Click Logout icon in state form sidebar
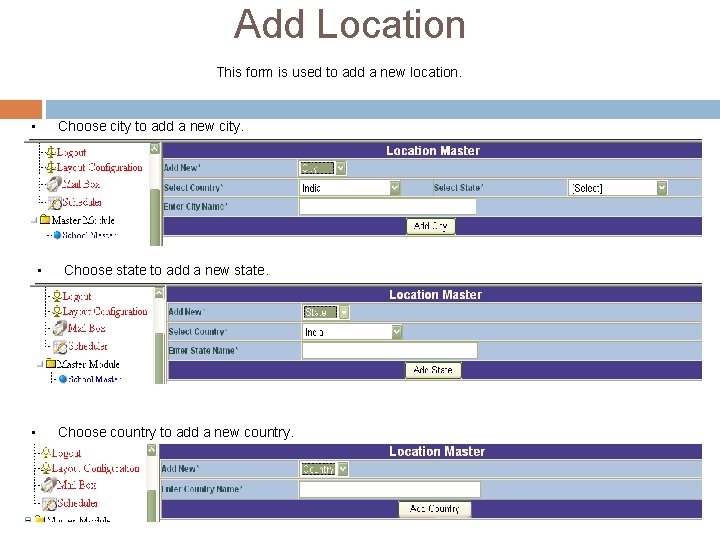Screen dimensions: 720x540 pyautogui.click(x=56, y=296)
